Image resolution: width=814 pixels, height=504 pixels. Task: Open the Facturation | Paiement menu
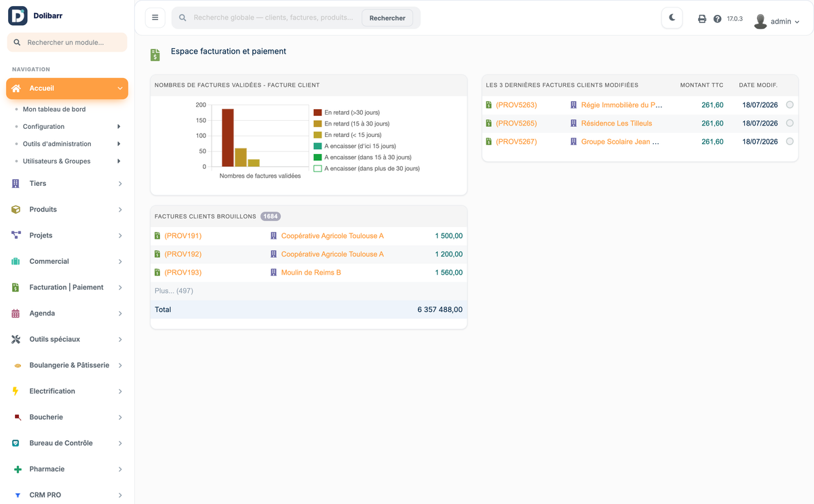[66, 288]
